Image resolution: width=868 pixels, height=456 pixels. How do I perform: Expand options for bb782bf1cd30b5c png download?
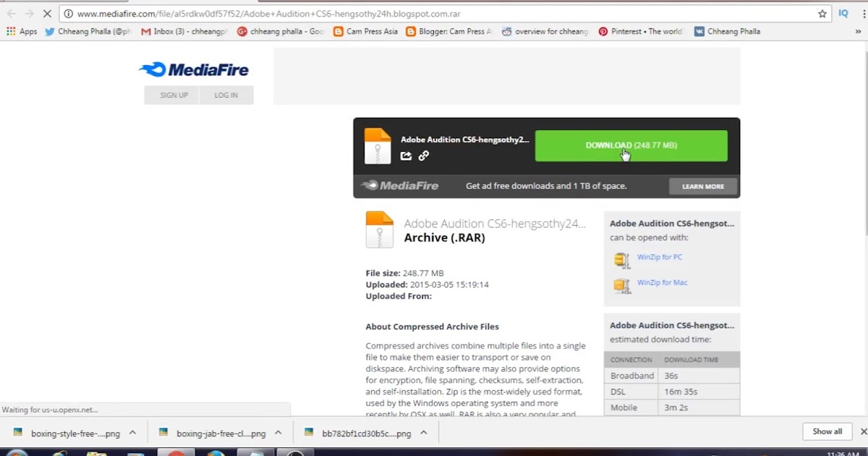424,433
